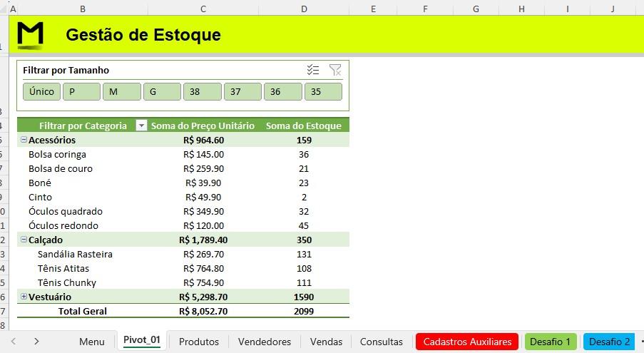The image size is (644, 353).
Task: Select the 350 Calçado stock cell
Action: [x=304, y=240]
